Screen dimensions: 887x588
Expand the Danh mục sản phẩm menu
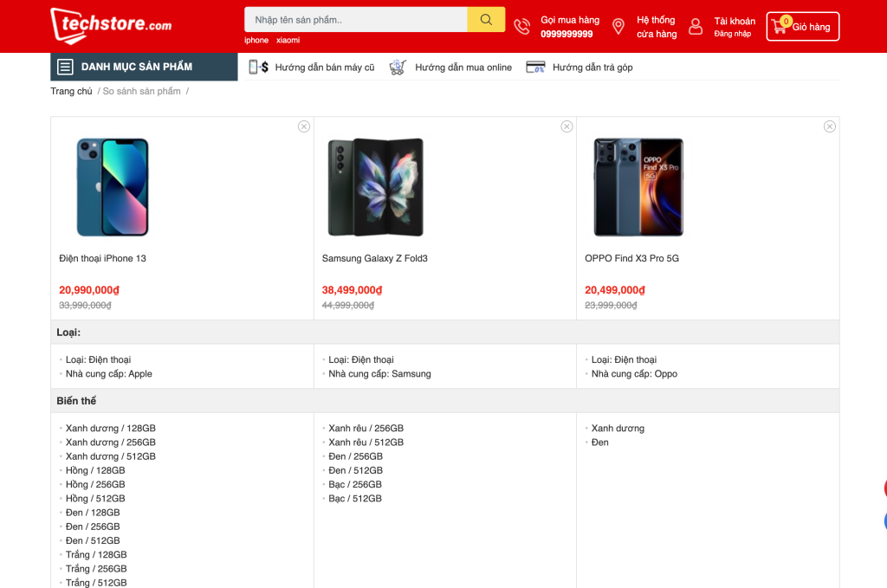tap(144, 67)
